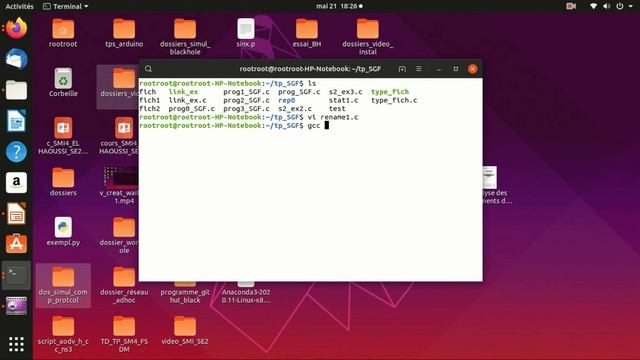640x360 pixels.
Task: Launch Thunderbird mail from the dock
Action: 16,59
